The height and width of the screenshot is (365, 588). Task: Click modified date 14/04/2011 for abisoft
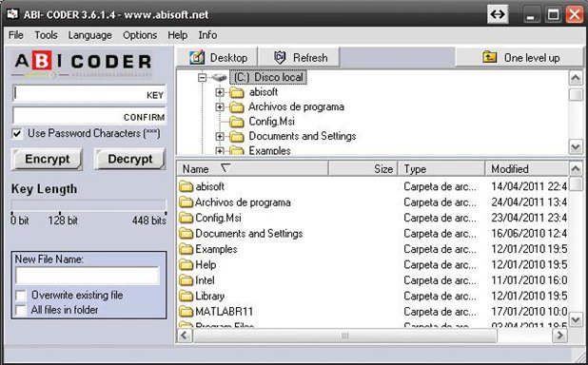(529, 186)
